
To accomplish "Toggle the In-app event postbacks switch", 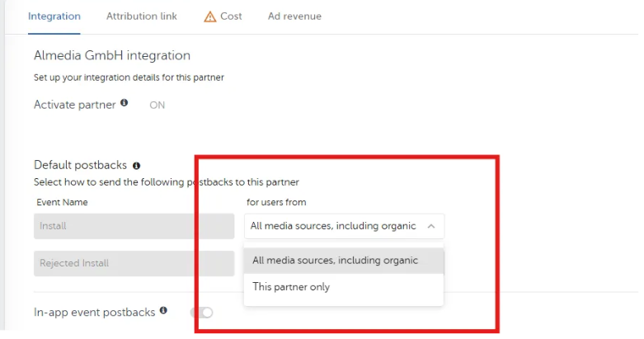I will pyautogui.click(x=202, y=313).
